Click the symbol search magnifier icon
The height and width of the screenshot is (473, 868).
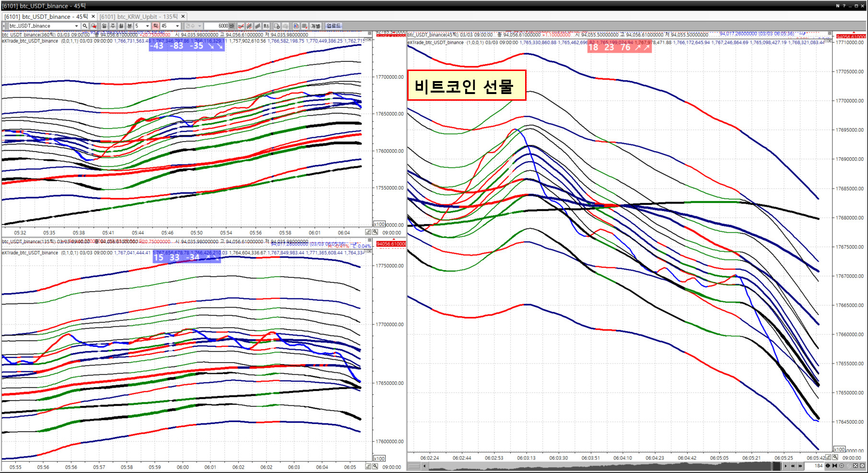point(85,26)
